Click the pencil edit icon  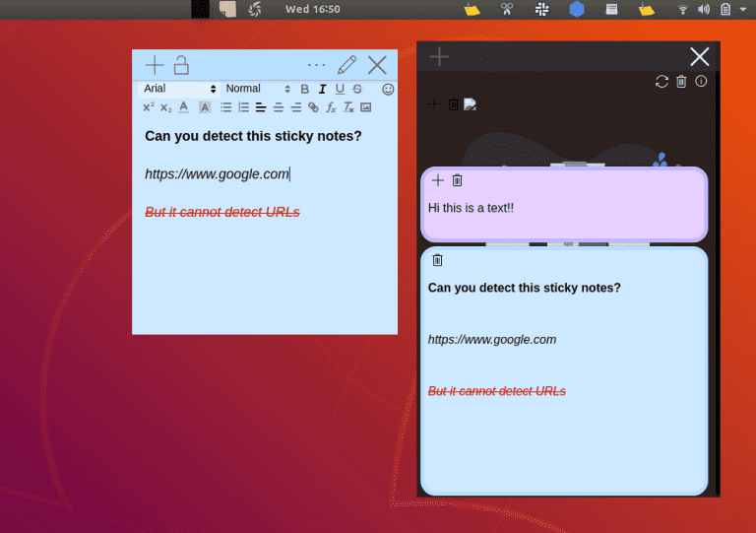(x=346, y=65)
